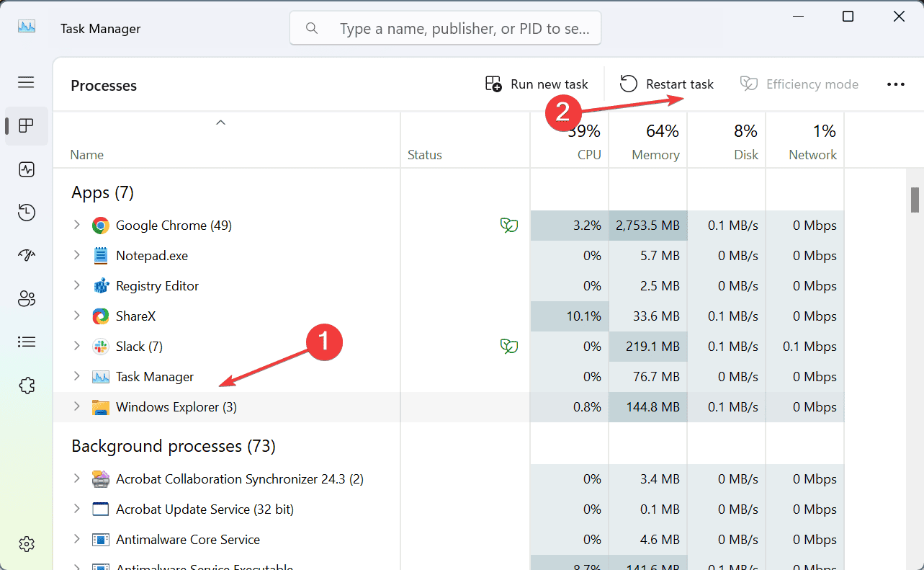The image size is (924, 570).
Task: Open the Processes page in sidebar
Action: (x=27, y=126)
